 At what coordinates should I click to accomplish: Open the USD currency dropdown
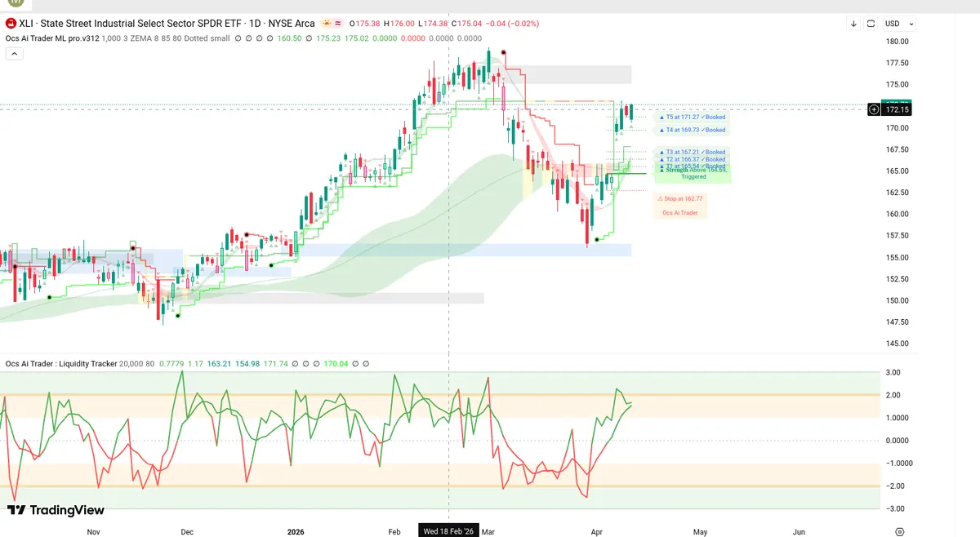[899, 24]
